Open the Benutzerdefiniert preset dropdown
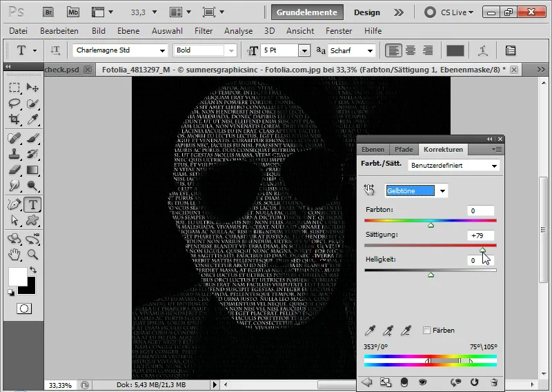This screenshot has height=392, width=552. 494,166
